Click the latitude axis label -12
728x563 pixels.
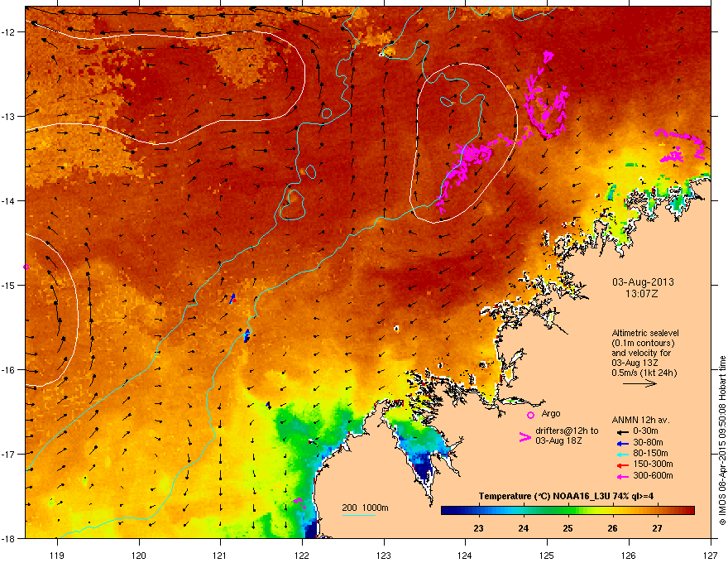[8, 32]
